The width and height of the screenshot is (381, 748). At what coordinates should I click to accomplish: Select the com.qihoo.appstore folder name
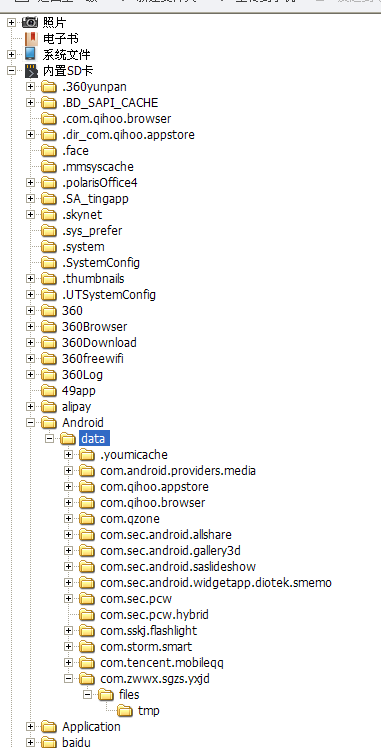point(154,487)
